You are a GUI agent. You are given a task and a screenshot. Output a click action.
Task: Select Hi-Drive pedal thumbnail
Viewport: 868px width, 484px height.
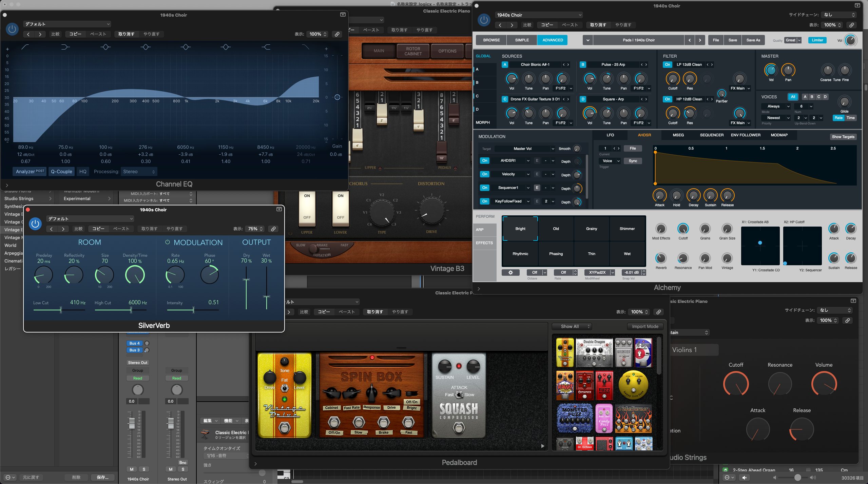[x=643, y=352]
